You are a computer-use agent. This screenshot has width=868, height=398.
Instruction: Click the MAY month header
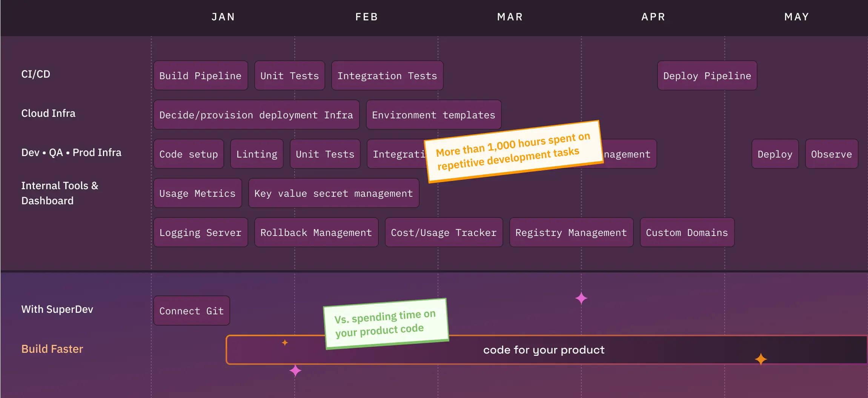797,17
